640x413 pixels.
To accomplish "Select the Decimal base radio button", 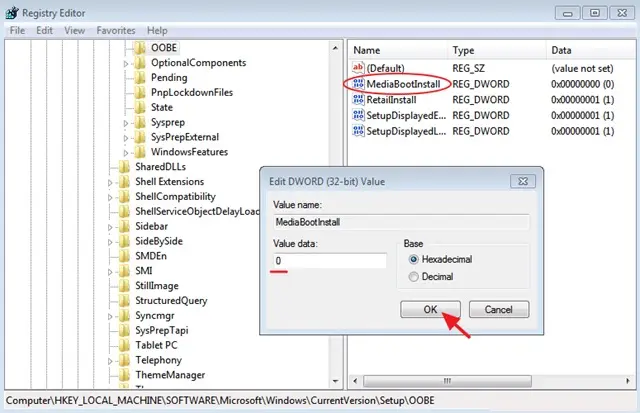I will coord(413,277).
